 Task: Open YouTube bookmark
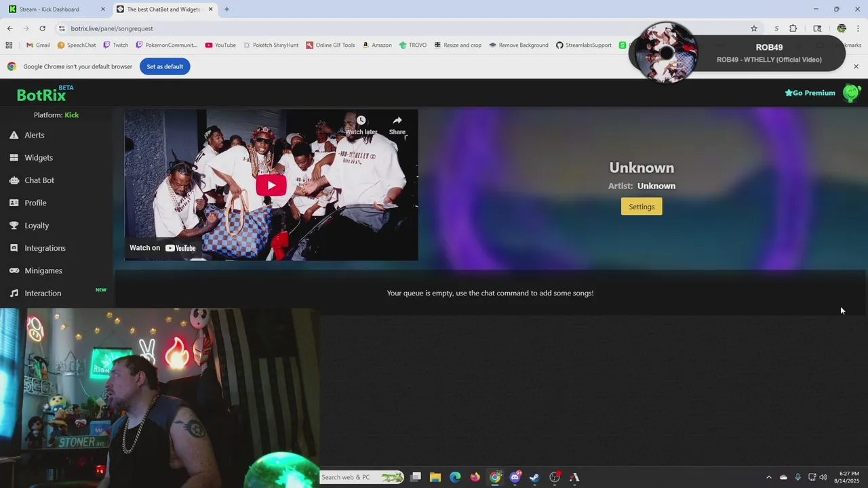[220, 45]
